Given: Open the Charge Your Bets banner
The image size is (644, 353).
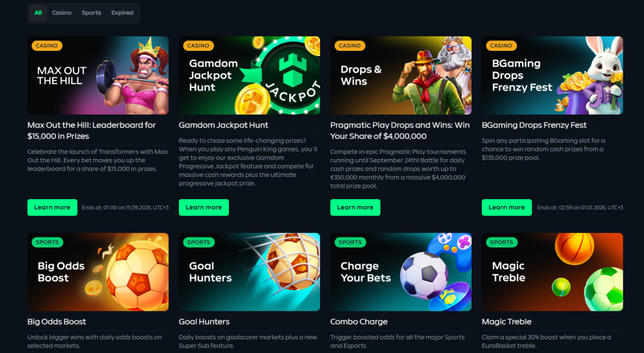Looking at the screenshot, I should 401,272.
